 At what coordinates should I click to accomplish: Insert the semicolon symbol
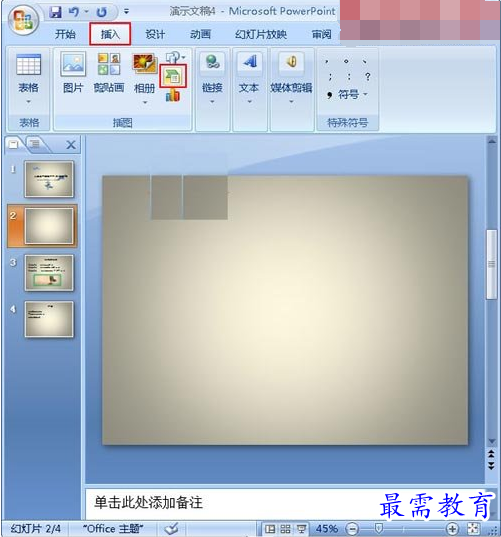point(330,77)
